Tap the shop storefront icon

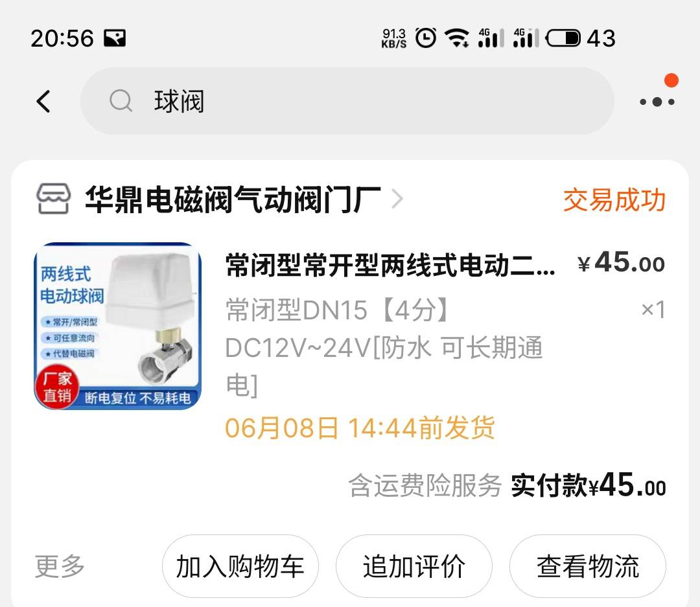click(x=53, y=199)
